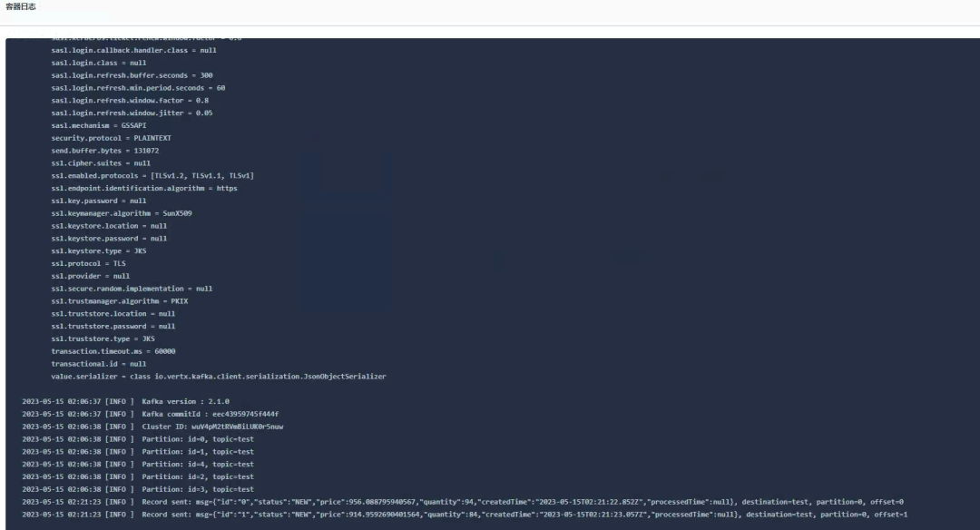Select ssl.endpoint.identification.algorithm = https line
The image size is (980, 530).
(144, 188)
